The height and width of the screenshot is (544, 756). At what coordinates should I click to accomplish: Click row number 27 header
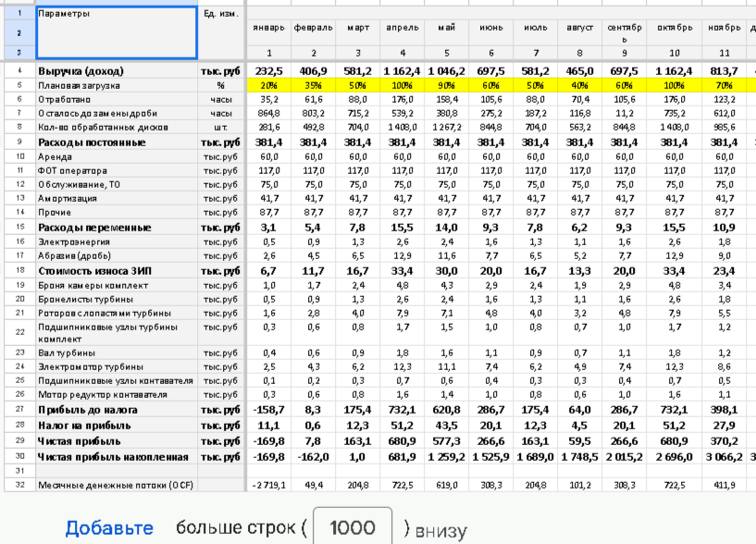click(x=19, y=409)
